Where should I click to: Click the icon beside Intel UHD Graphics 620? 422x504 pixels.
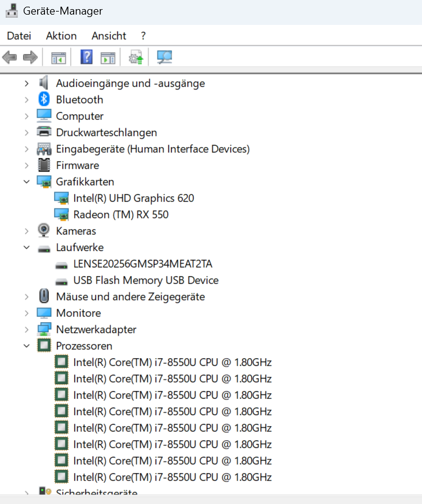[61, 198]
